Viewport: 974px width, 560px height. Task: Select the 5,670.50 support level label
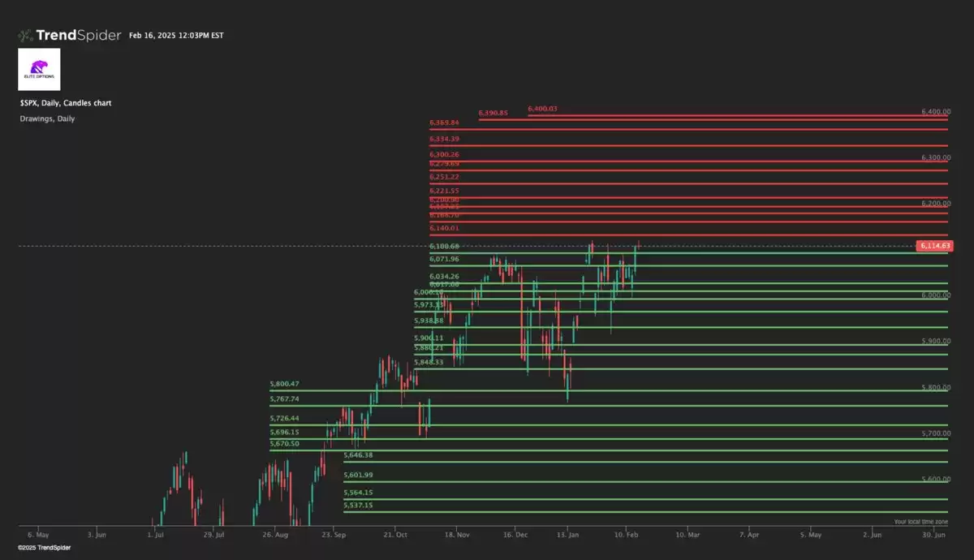coord(285,443)
